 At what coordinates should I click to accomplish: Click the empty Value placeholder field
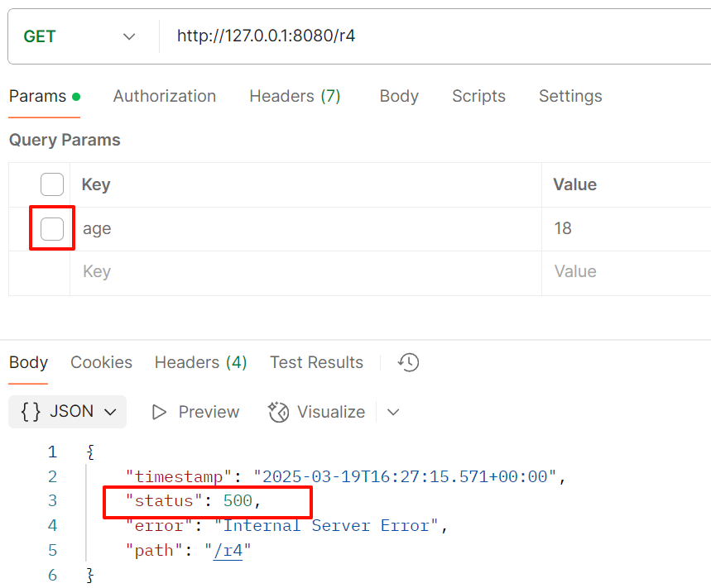pyautogui.click(x=627, y=272)
